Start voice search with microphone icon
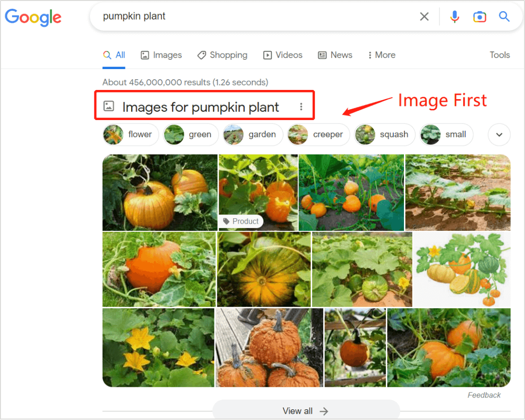The width and height of the screenshot is (525, 420). (455, 17)
